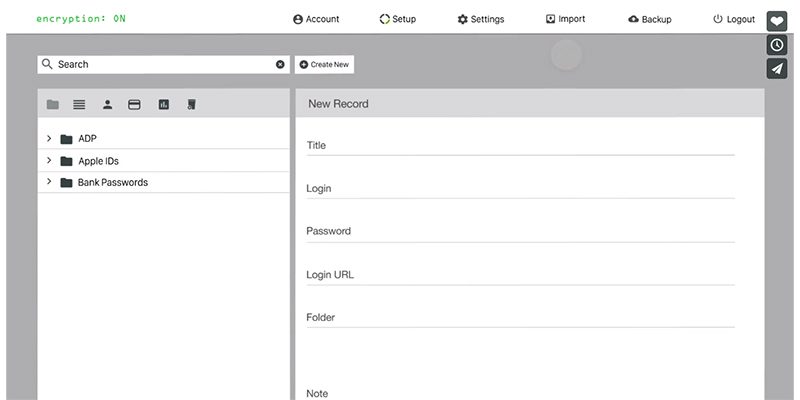Image resolution: width=800 pixels, height=400 pixels.
Task: Click the bar chart report icon
Action: pyautogui.click(x=163, y=104)
